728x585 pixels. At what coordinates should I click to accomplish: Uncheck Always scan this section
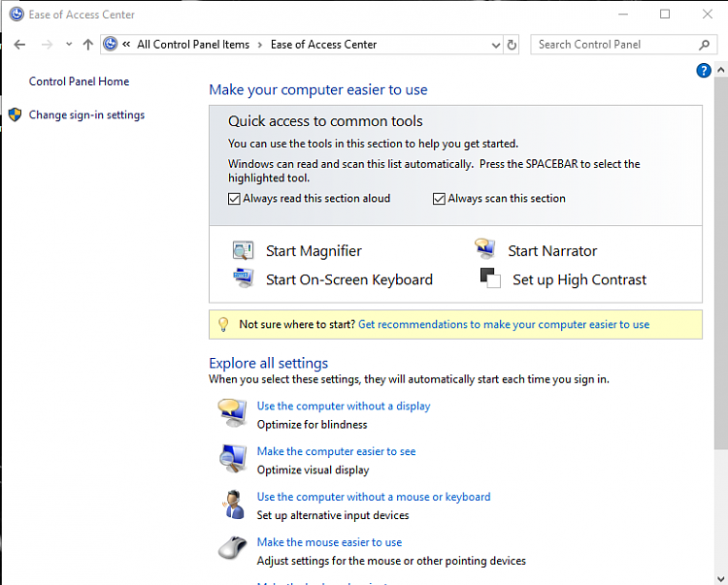tap(439, 199)
